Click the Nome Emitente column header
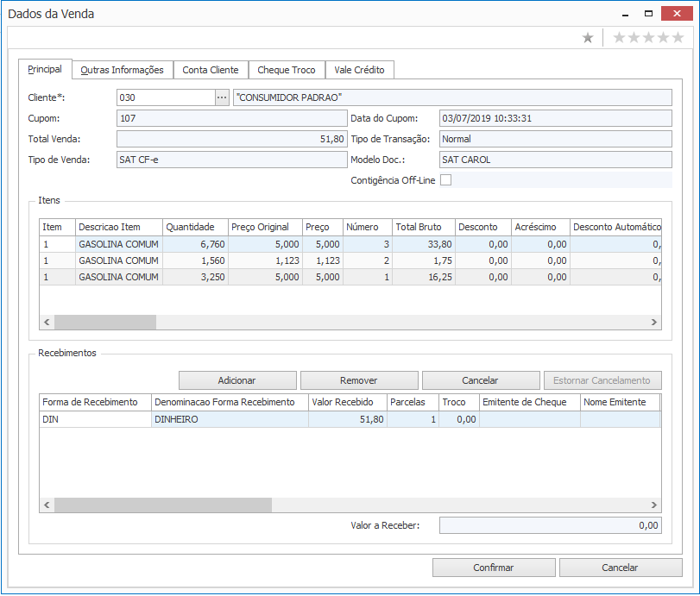 [620, 403]
